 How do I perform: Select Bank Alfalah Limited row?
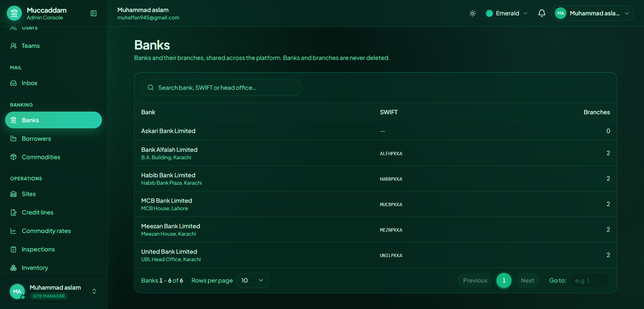pos(376,153)
